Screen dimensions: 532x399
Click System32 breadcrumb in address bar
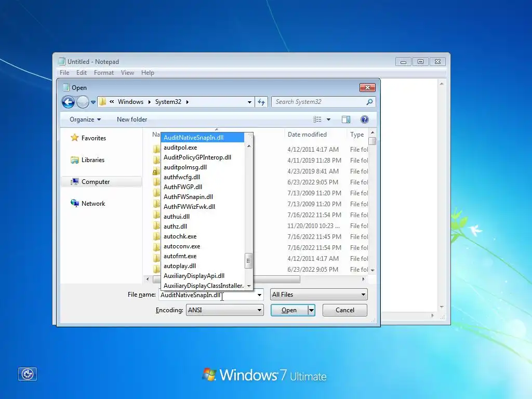tap(168, 102)
